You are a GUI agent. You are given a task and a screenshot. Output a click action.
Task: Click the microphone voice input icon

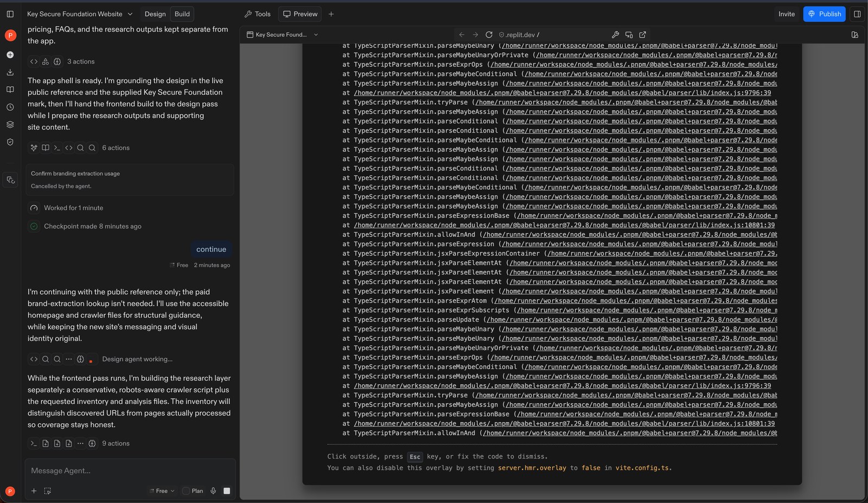pos(213,491)
